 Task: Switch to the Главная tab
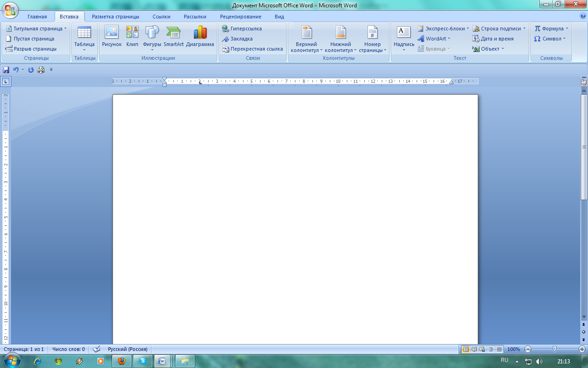(x=37, y=17)
